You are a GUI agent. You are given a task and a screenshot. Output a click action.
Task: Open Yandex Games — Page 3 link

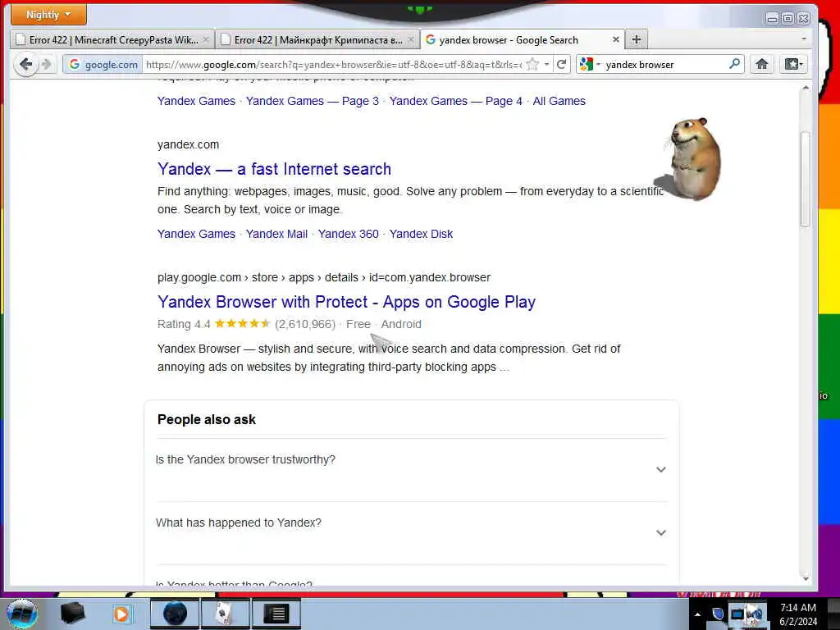313,101
